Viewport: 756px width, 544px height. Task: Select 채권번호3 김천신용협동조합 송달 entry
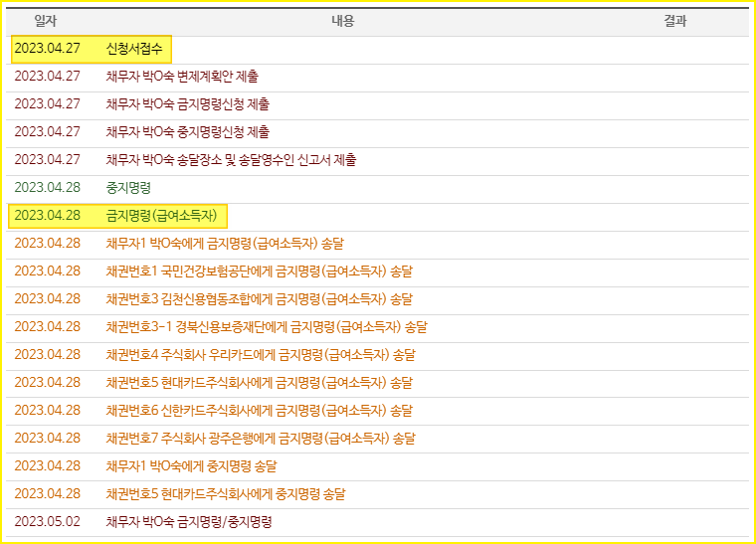click(x=260, y=299)
